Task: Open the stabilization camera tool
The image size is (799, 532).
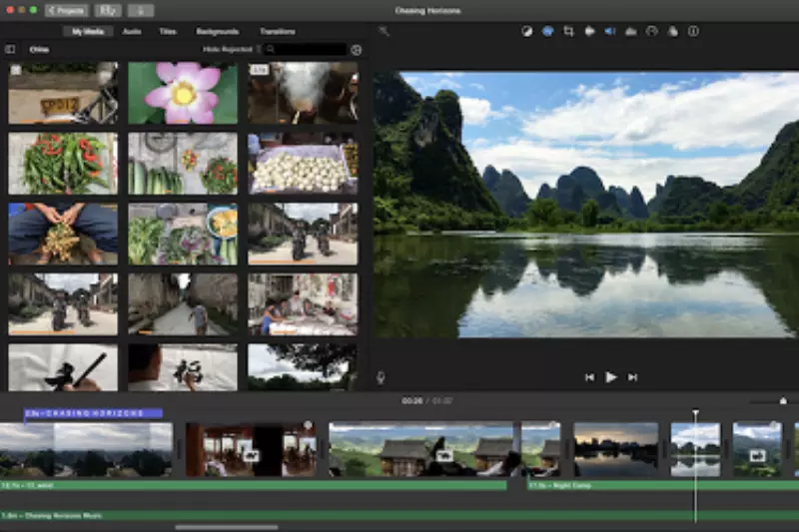Action: 589,32
